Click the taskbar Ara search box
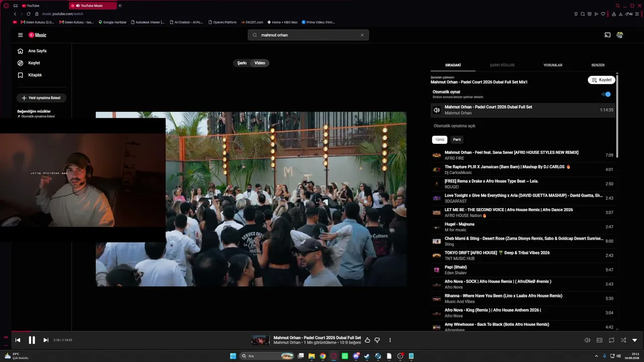The image size is (644, 362). point(267,356)
